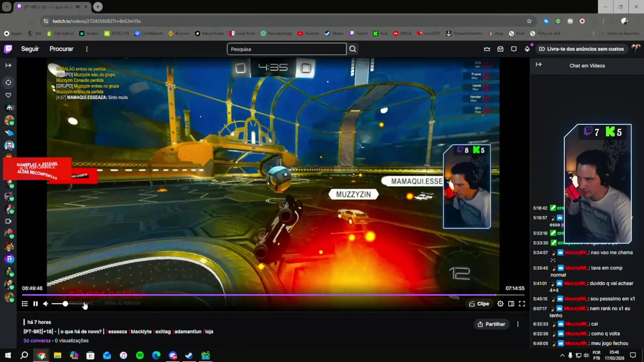Open the MEGA bookmark

pyautogui.click(x=402, y=34)
